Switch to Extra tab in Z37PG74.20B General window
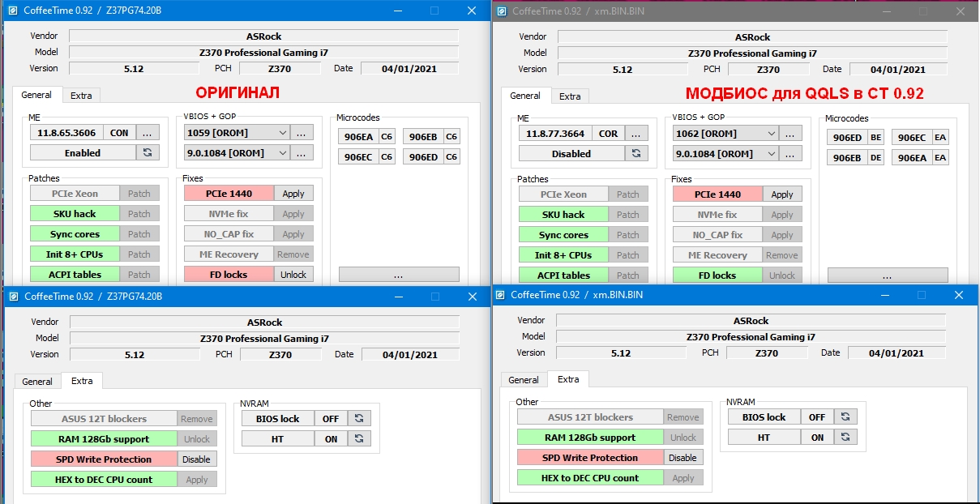The image size is (980, 504). pos(81,96)
